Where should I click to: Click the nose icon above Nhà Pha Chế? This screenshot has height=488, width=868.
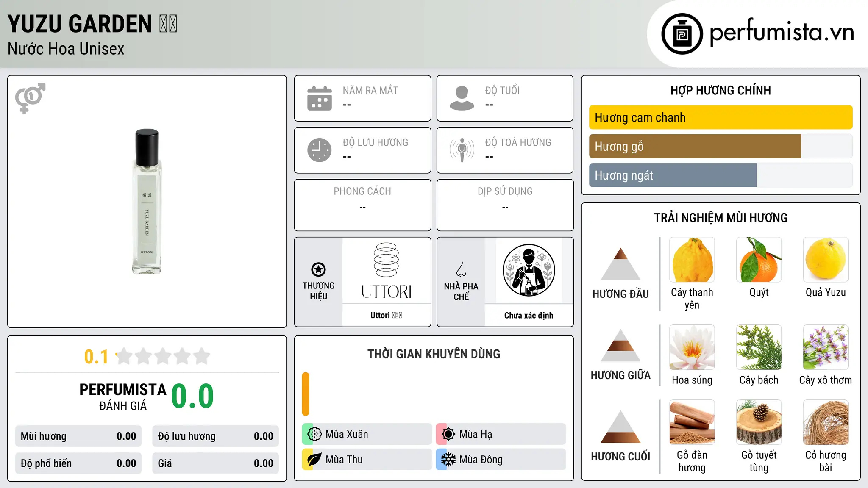[461, 269]
